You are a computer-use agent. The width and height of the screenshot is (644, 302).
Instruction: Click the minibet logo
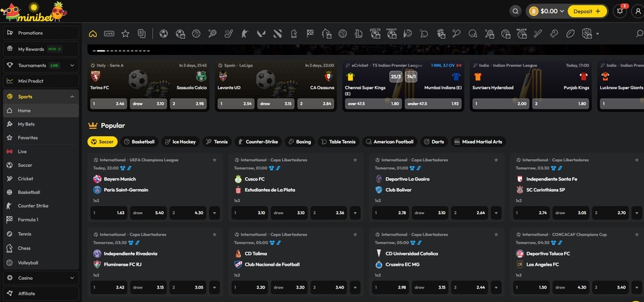[x=34, y=11]
